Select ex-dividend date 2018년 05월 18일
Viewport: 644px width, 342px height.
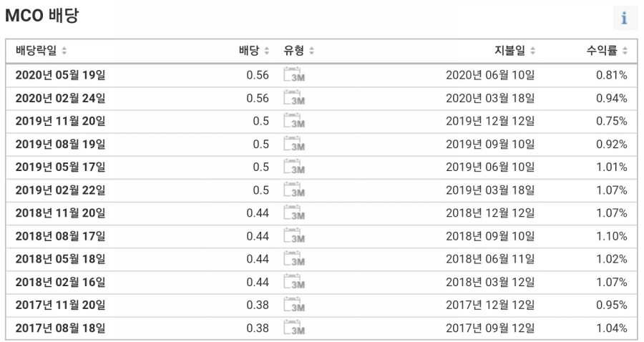[x=60, y=259]
